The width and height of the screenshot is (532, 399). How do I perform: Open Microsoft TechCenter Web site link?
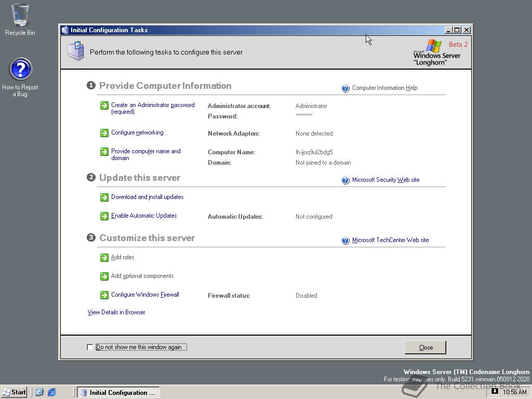pos(391,240)
